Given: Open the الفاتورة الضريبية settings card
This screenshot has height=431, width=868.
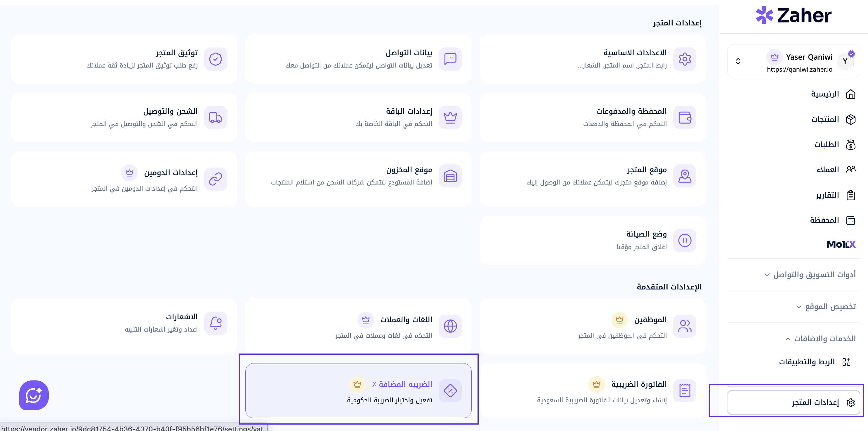Looking at the screenshot, I should (x=593, y=391).
